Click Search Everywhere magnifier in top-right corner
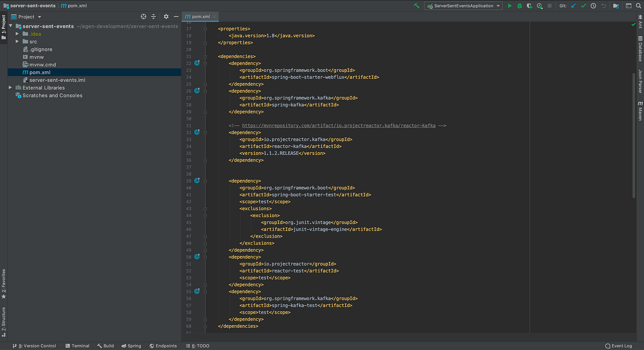This screenshot has width=644, height=350. (x=639, y=6)
